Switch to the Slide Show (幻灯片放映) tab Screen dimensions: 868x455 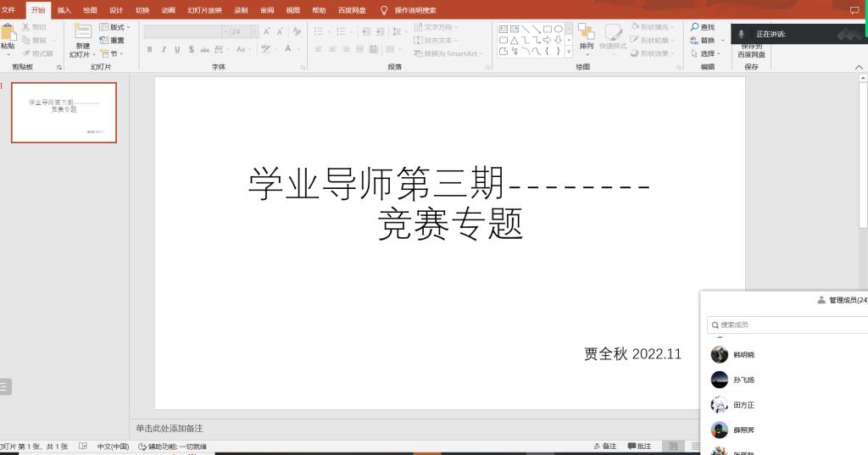pos(204,10)
